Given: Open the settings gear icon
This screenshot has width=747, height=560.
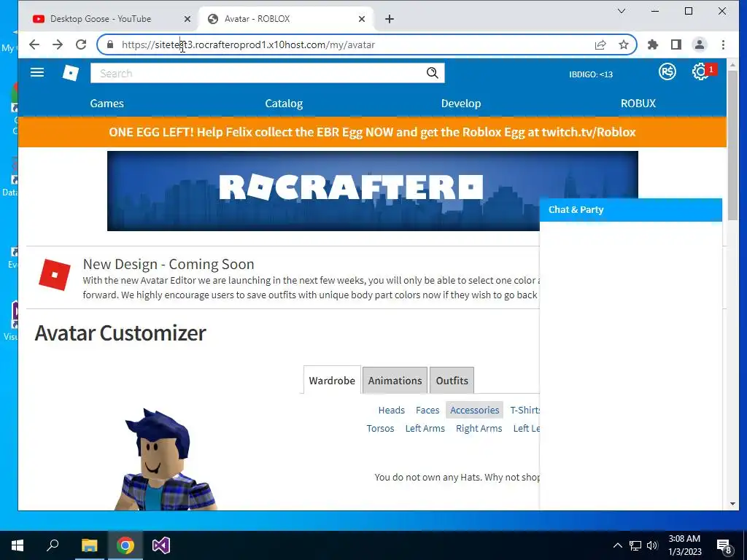Looking at the screenshot, I should 700,72.
